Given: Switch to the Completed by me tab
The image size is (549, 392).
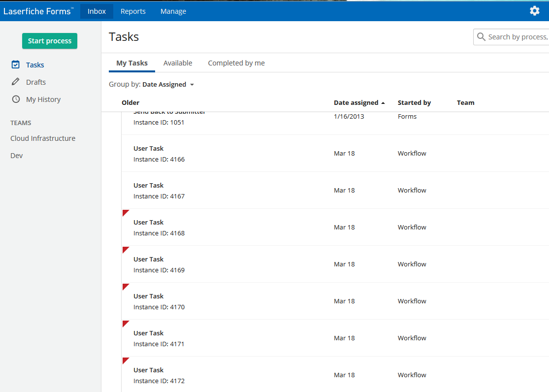Looking at the screenshot, I should [x=236, y=63].
